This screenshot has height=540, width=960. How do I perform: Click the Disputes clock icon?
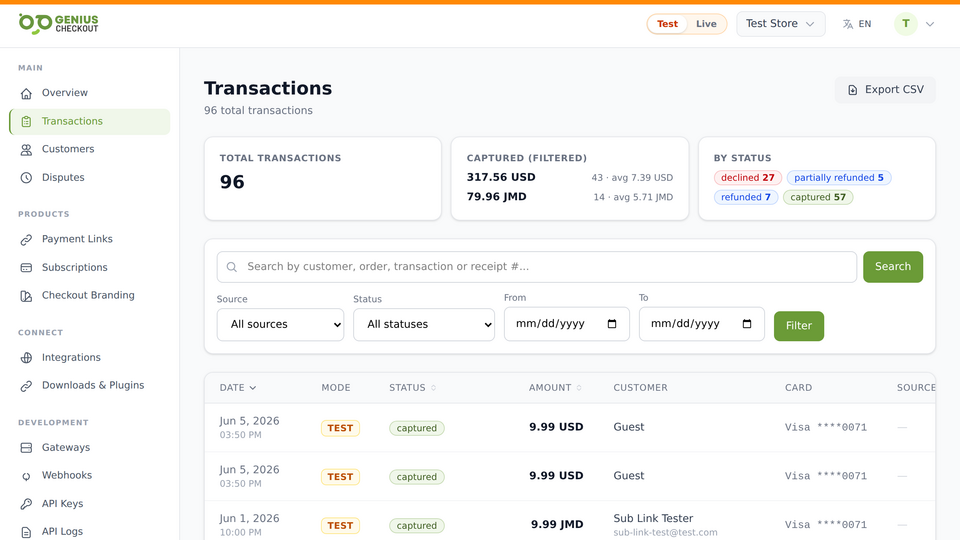26,178
